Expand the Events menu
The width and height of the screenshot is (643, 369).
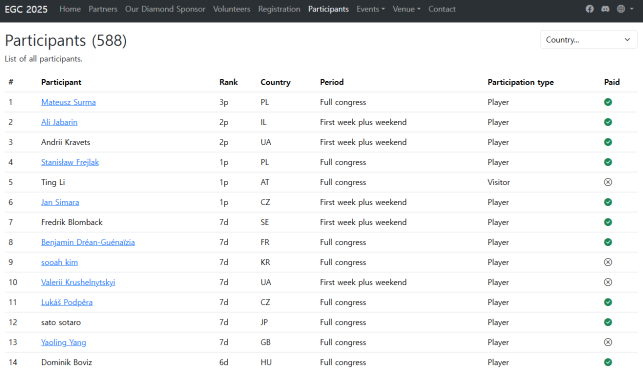370,9
